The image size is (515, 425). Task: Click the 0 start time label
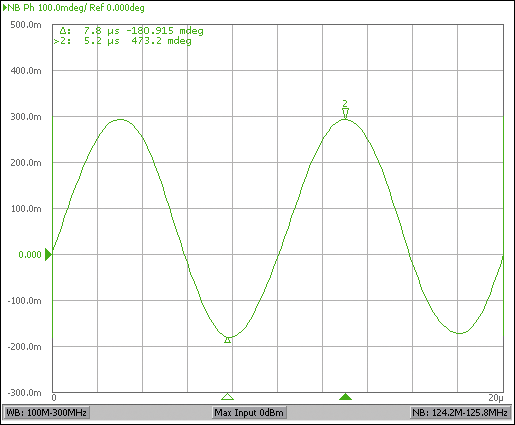pyautogui.click(x=54, y=398)
